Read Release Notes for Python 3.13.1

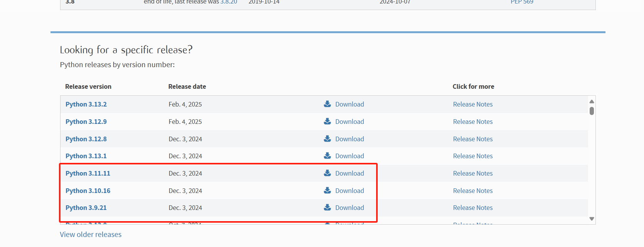coord(472,156)
